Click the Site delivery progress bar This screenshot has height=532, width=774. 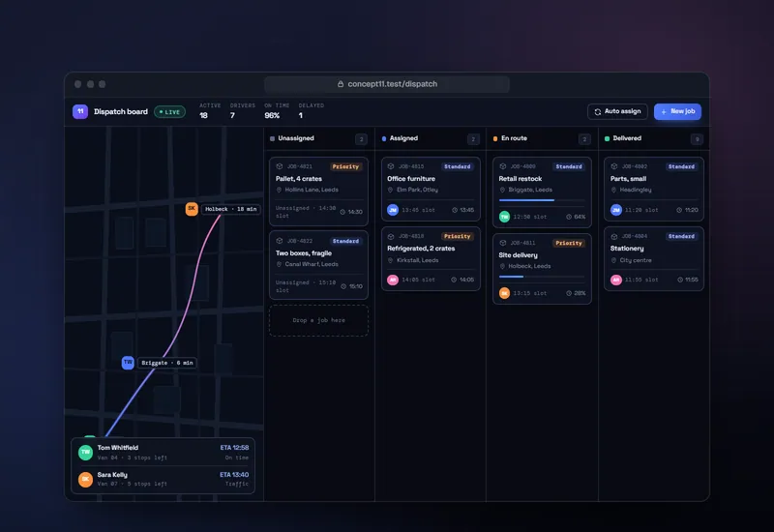click(x=542, y=277)
